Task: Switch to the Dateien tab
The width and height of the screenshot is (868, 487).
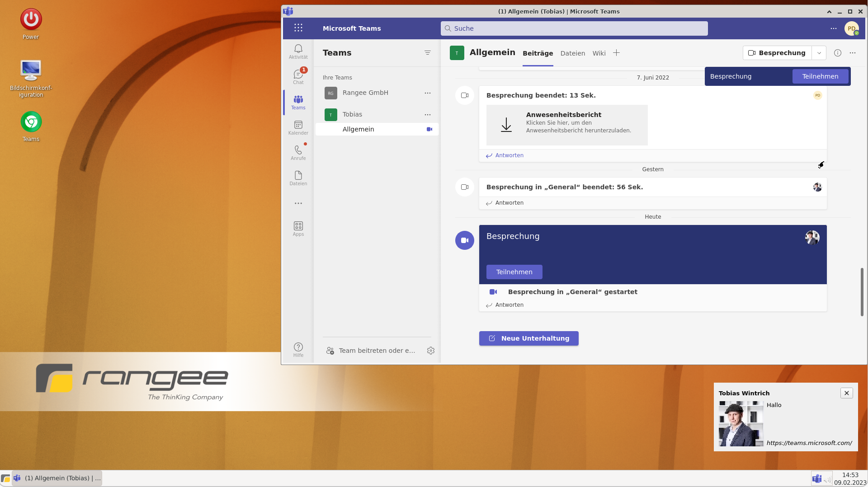Action: point(572,53)
